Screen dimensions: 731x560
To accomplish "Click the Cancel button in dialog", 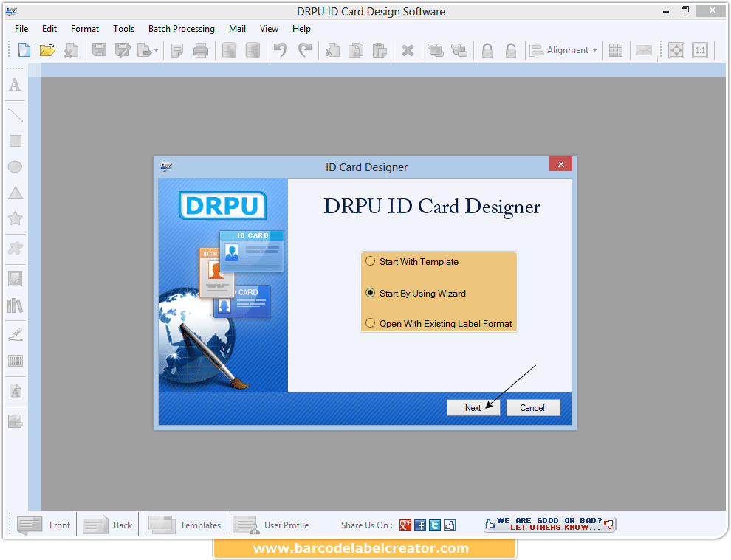I will [x=532, y=408].
